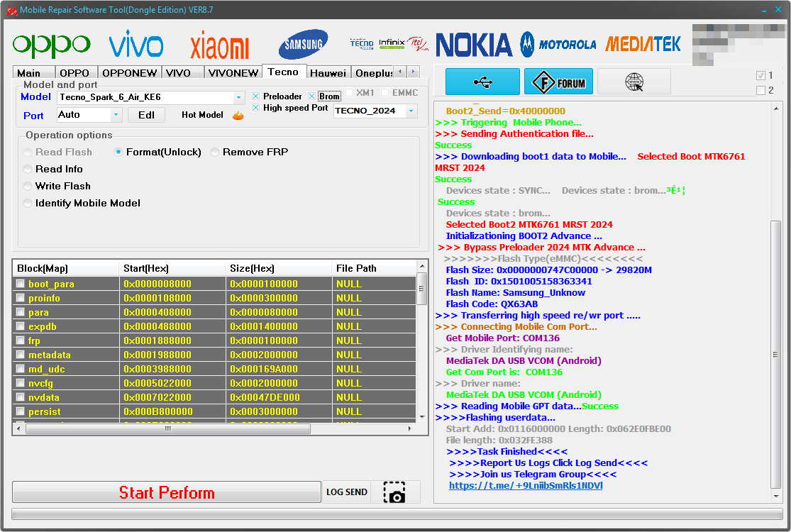Click the app logo in the title bar
This screenshot has width=791, height=532.
coord(11,10)
